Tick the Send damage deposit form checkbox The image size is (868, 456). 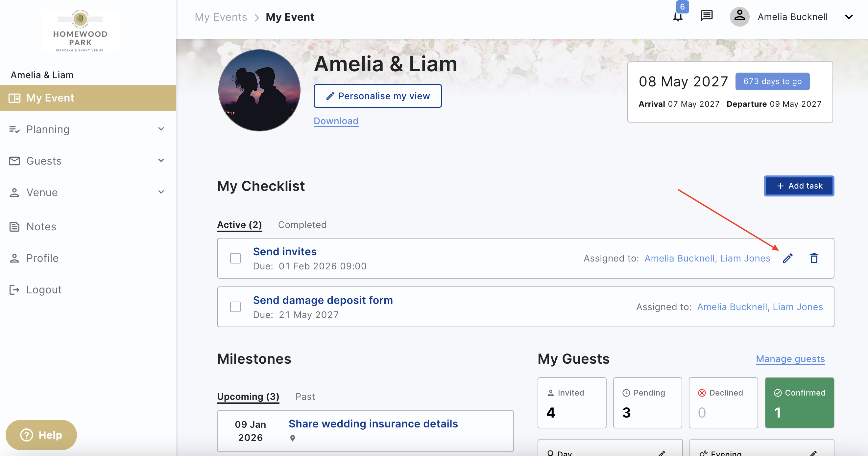(x=235, y=307)
